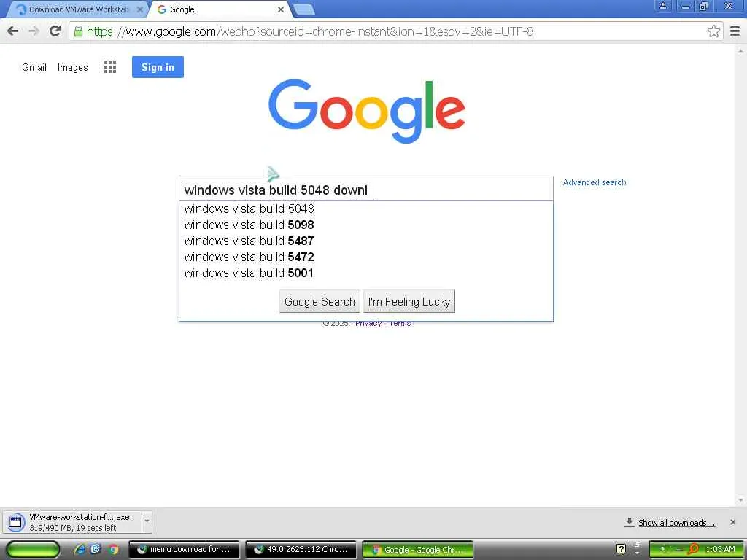The height and width of the screenshot is (560, 747).
Task: Open Gmail link
Action: (x=34, y=67)
